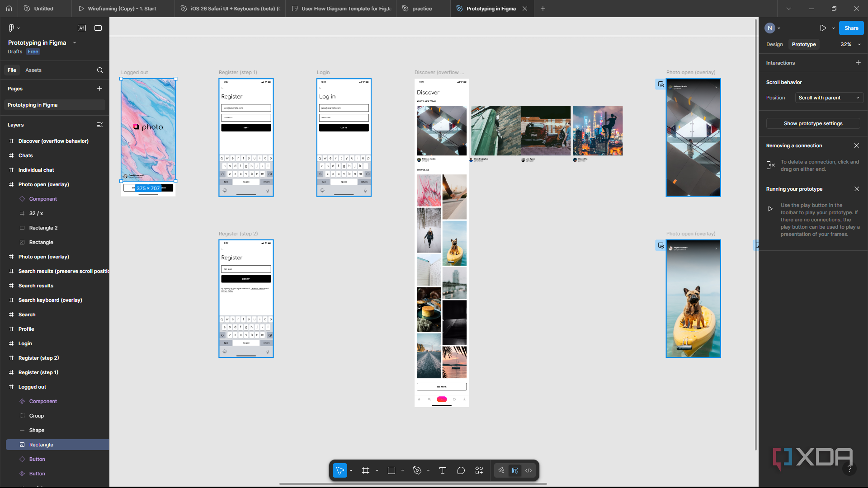The image size is (868, 488).
Task: Dismiss the Removing a connection tip
Action: (857, 145)
